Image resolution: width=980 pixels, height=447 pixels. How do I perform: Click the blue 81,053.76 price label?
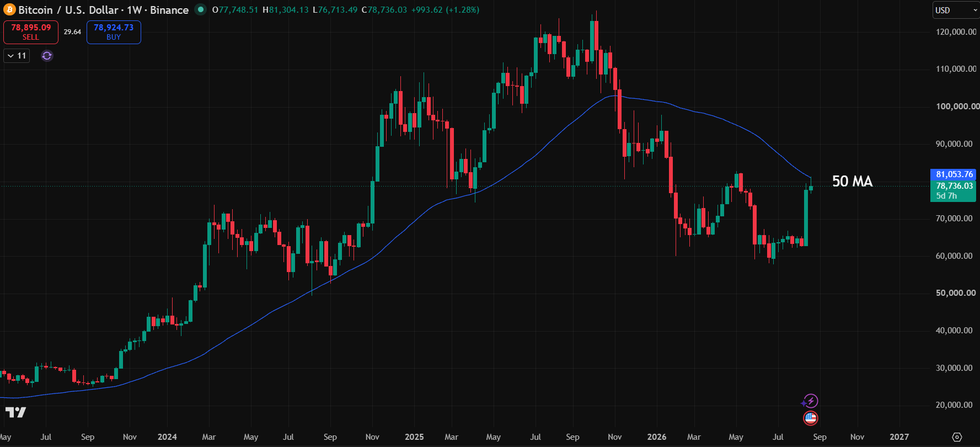[954, 174]
